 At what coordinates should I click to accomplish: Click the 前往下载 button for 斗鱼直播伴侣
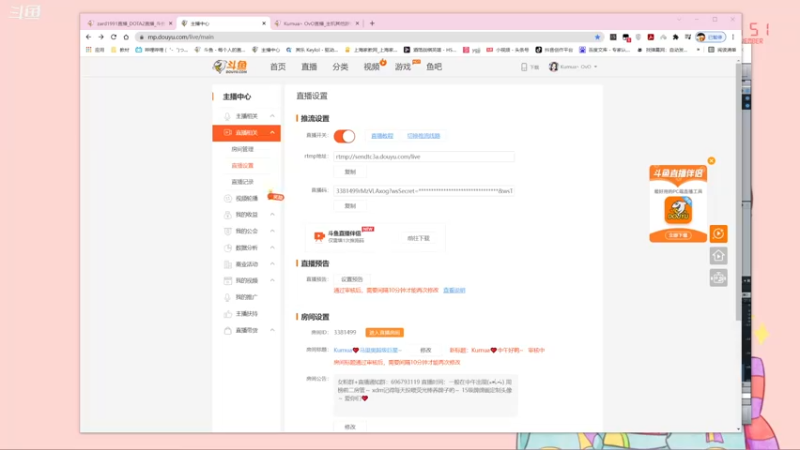[418, 238]
